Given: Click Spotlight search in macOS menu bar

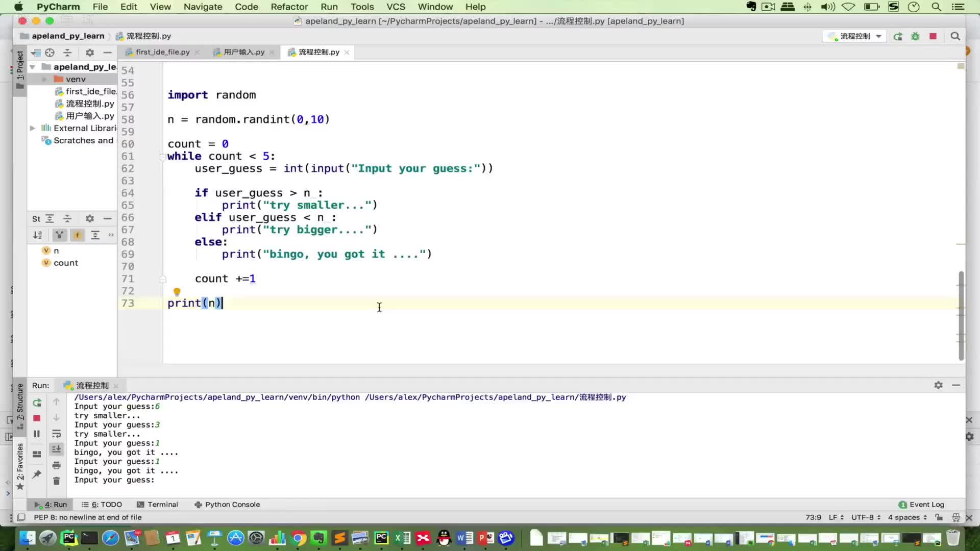Looking at the screenshot, I should pyautogui.click(x=936, y=7).
